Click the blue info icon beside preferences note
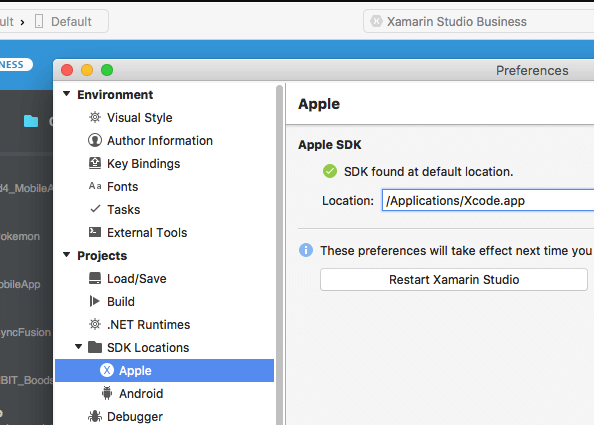Screen dimensions: 594x425 pos(306,250)
